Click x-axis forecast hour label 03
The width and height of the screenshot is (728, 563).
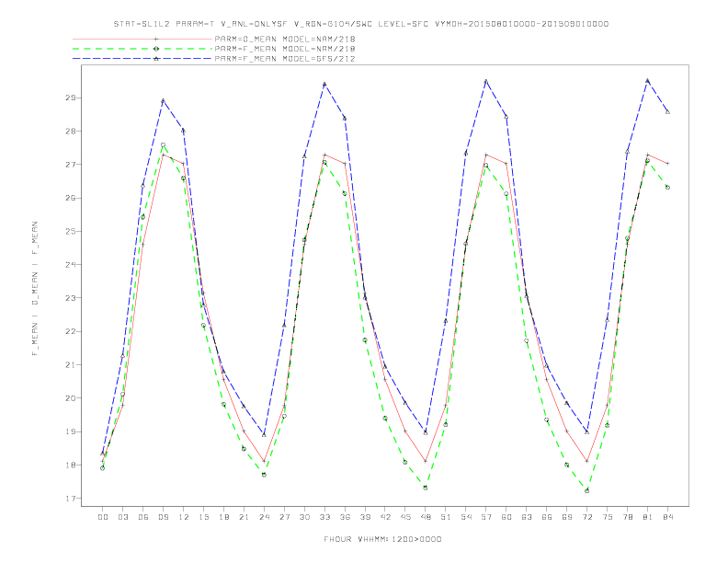(122, 517)
